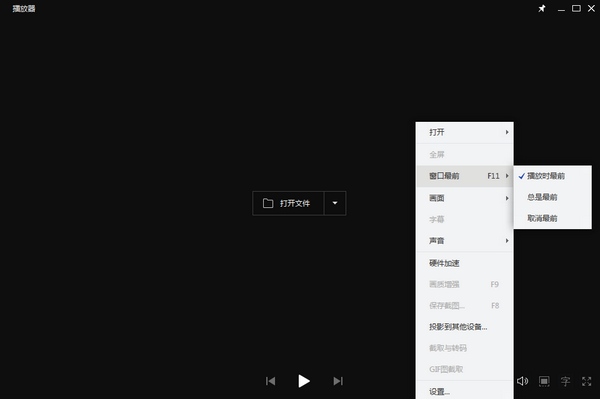Select 取消最前 in the submenu

(x=553, y=218)
